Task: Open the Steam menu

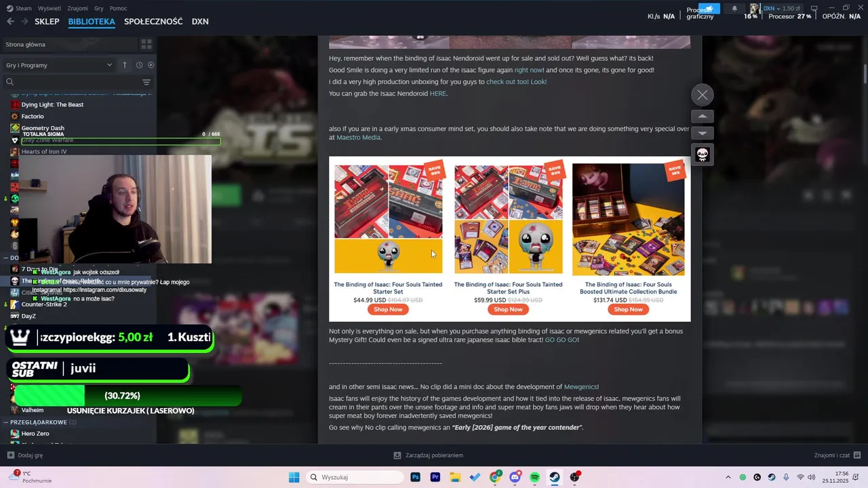Action: pos(20,8)
